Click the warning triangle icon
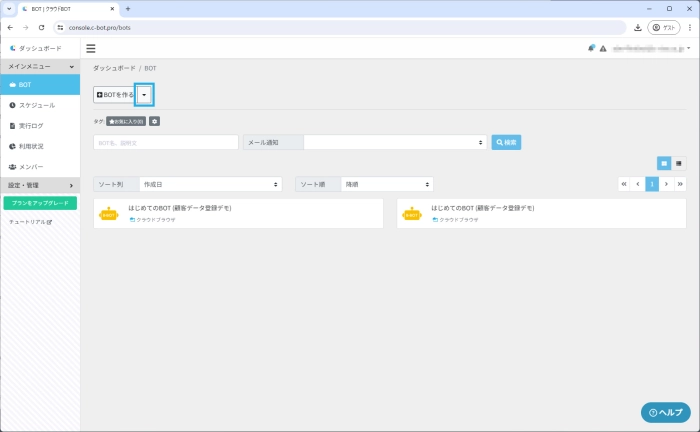700x432 pixels. click(603, 48)
